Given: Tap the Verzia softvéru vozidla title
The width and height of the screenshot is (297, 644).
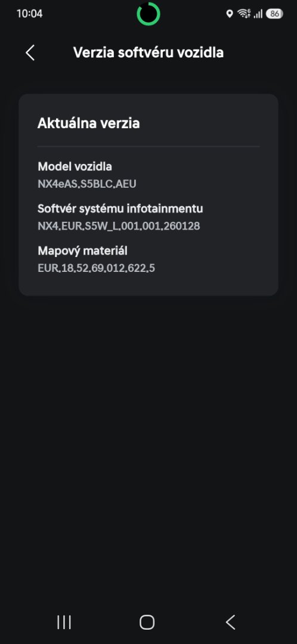Looking at the screenshot, I should tap(148, 53).
